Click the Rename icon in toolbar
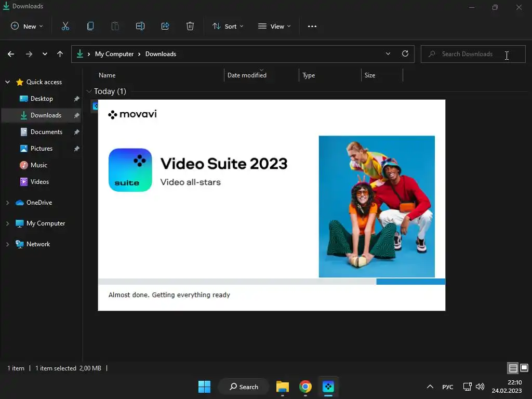This screenshot has width=532, height=399. [x=140, y=26]
